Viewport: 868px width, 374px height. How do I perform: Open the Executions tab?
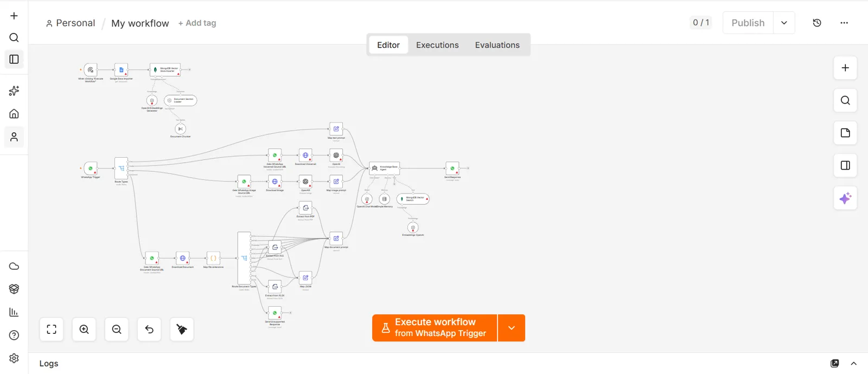437,45
